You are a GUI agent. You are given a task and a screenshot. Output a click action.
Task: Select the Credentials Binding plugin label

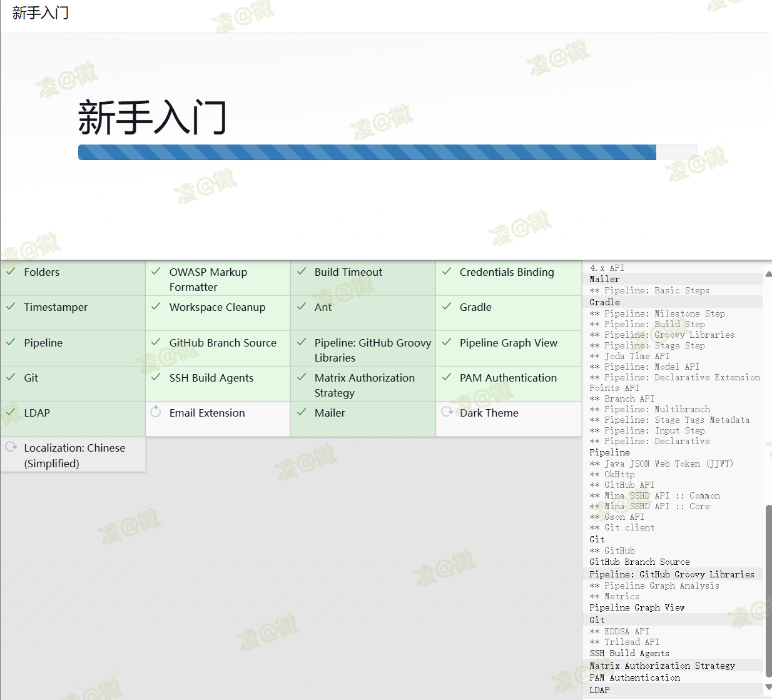click(507, 272)
